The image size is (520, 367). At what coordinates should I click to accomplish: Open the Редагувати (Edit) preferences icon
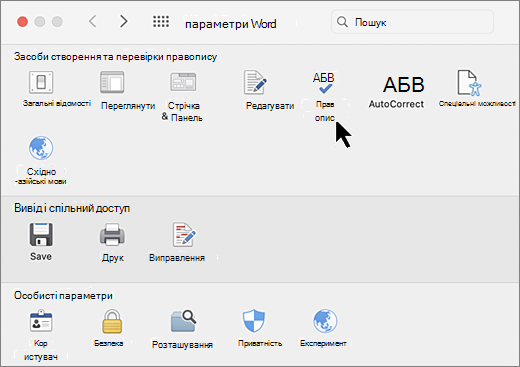coord(255,82)
